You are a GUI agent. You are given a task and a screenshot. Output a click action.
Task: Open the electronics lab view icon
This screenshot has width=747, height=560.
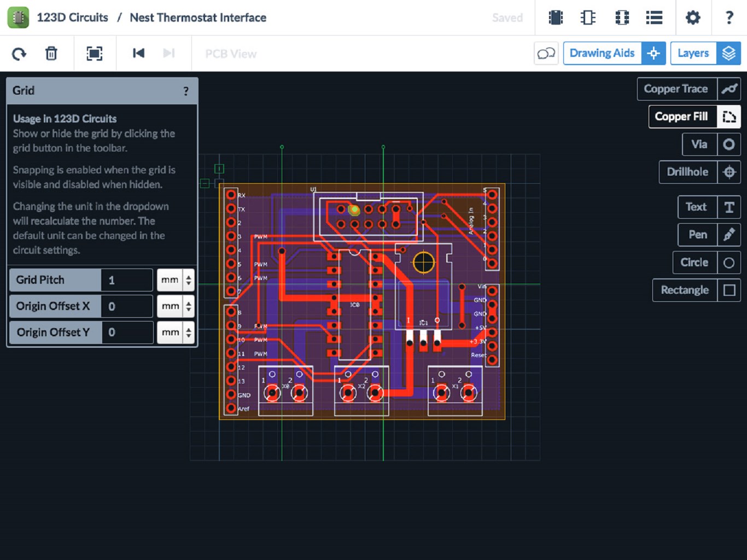tap(556, 17)
